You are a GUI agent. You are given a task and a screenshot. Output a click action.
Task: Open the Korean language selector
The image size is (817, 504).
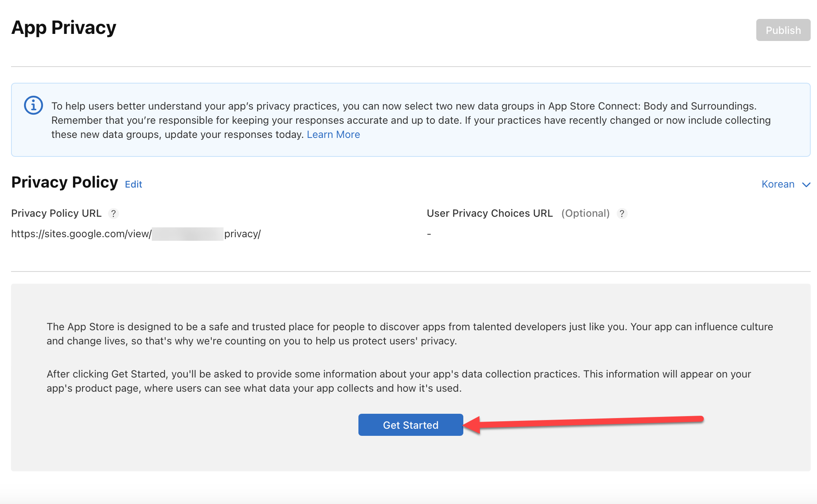(778, 184)
